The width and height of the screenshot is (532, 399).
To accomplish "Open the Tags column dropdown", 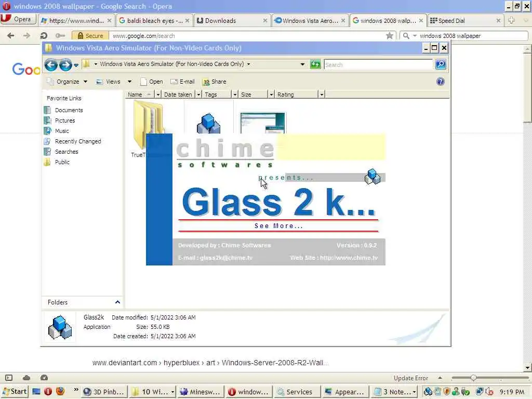I will [x=235, y=95].
